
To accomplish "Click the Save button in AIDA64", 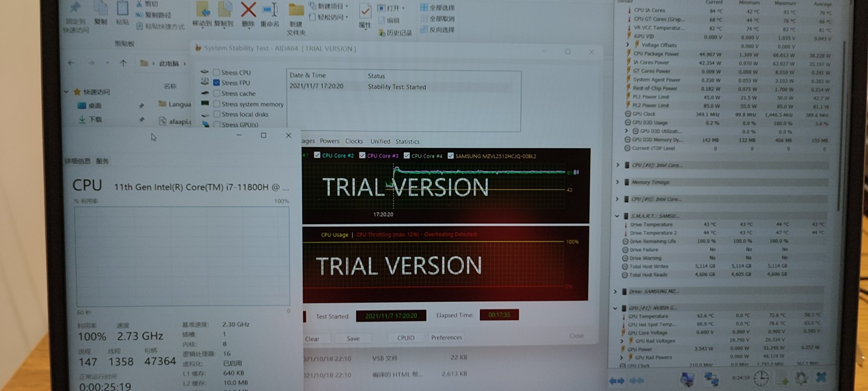I will click(x=353, y=338).
